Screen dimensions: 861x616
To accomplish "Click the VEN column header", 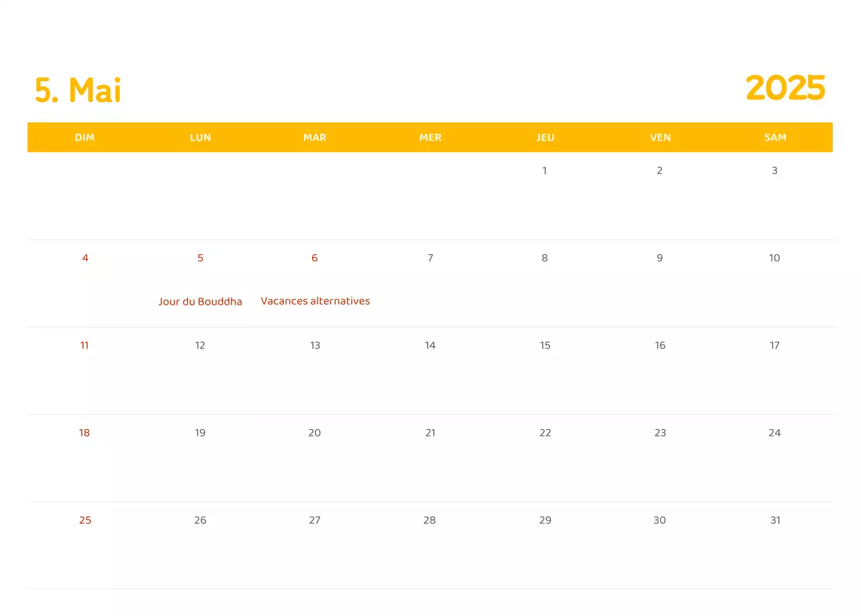I will click(x=660, y=137).
